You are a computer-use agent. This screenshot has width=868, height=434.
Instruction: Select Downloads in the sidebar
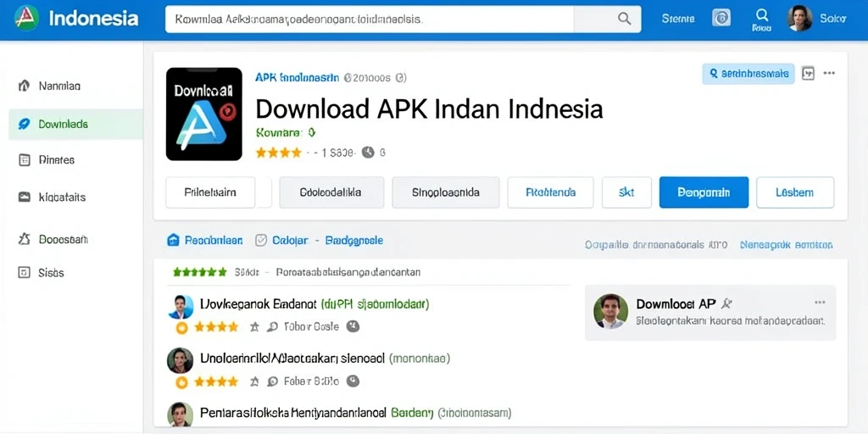coord(75,124)
